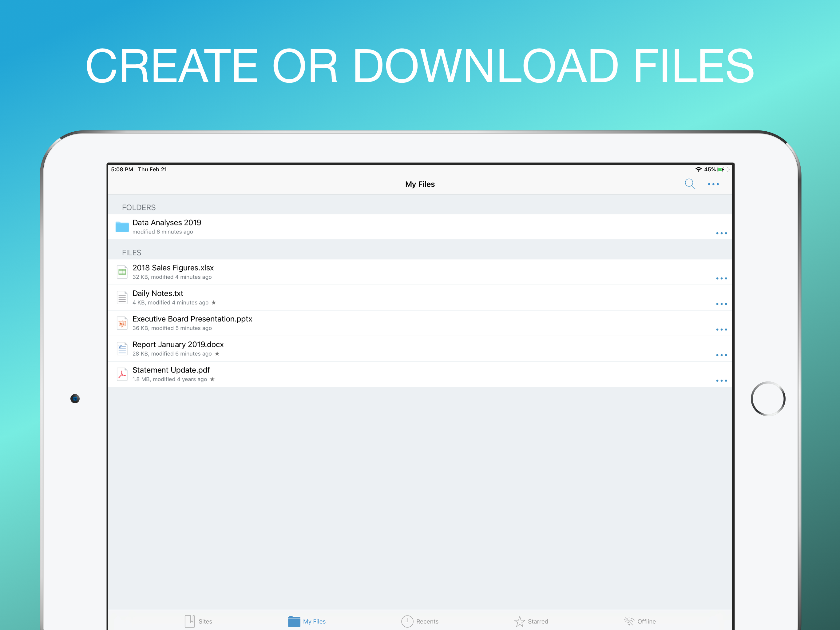Switch to the Recents tab

point(420,621)
